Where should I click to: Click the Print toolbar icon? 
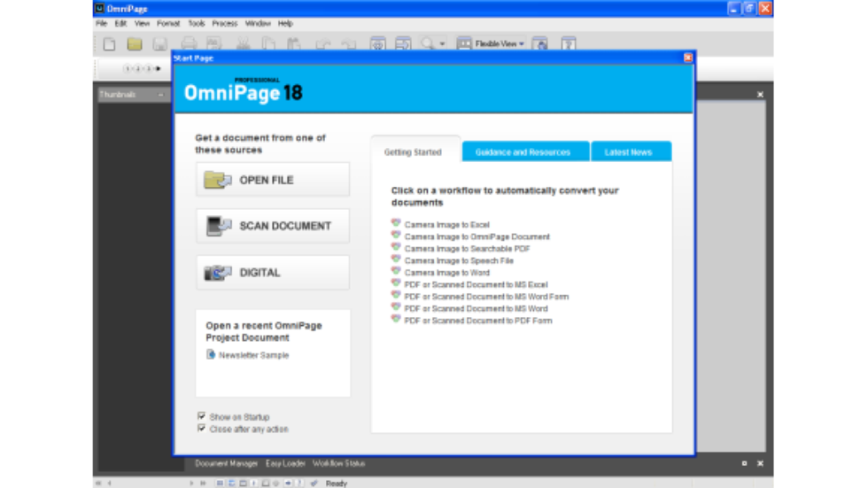pyautogui.click(x=189, y=43)
